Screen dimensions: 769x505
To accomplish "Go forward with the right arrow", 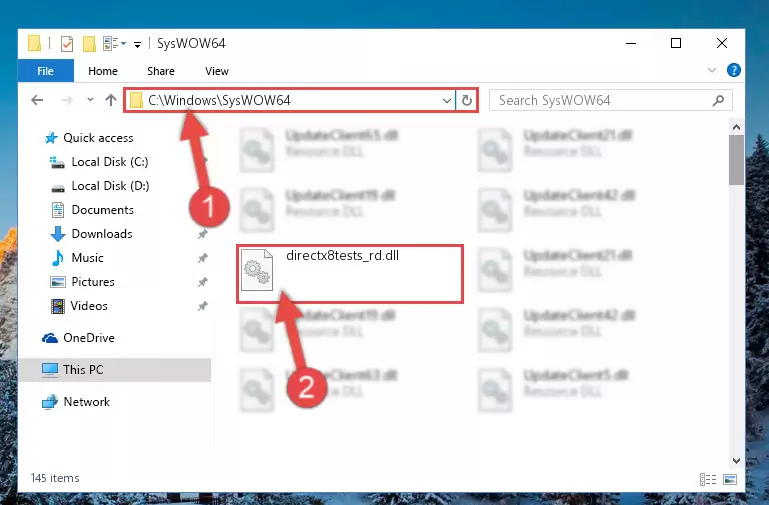I will pos(67,101).
